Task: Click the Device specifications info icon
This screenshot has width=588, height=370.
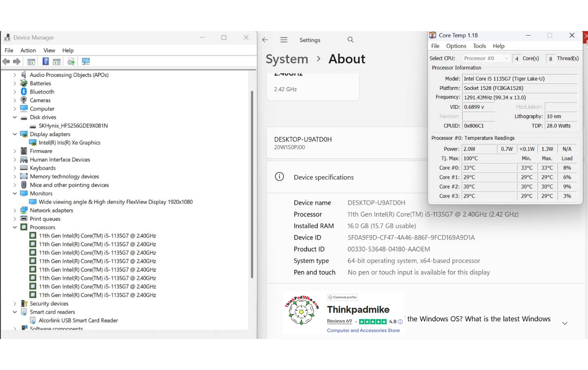Action: (x=279, y=177)
